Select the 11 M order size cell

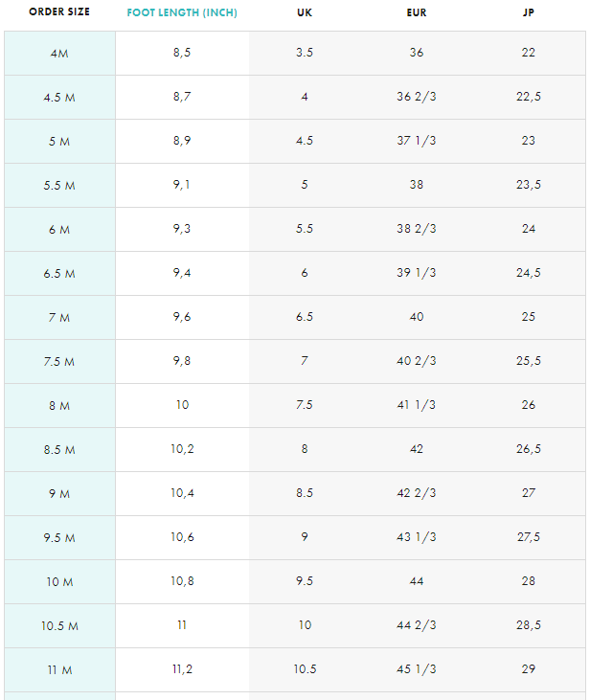[59, 670]
